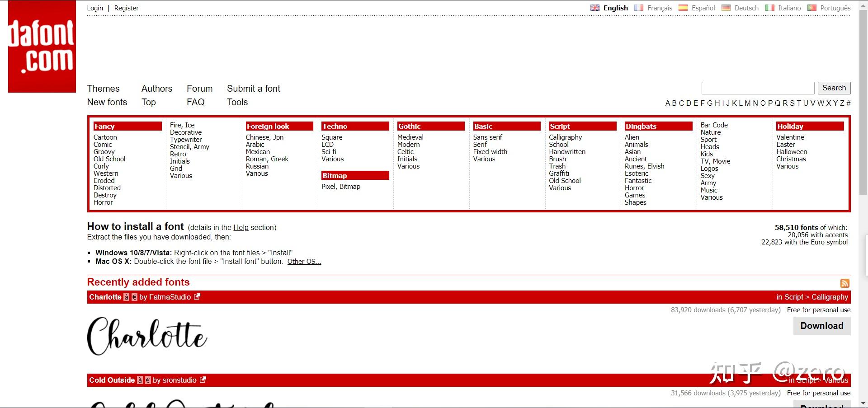This screenshot has height=408, width=868.
Task: Open the Top fonts page
Action: click(149, 102)
